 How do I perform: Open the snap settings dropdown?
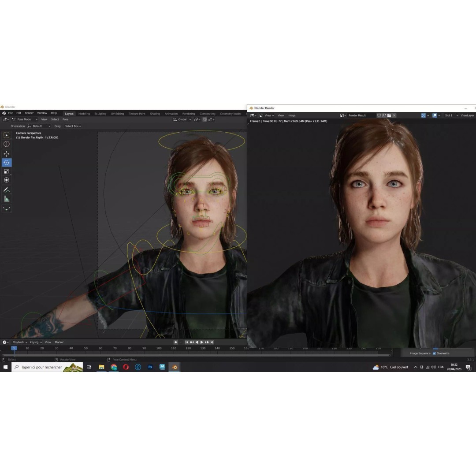click(211, 119)
